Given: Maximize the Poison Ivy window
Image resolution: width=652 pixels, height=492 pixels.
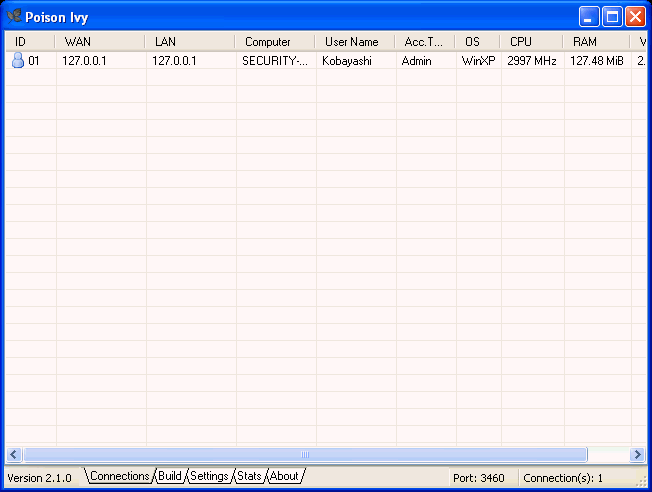Looking at the screenshot, I should point(612,17).
